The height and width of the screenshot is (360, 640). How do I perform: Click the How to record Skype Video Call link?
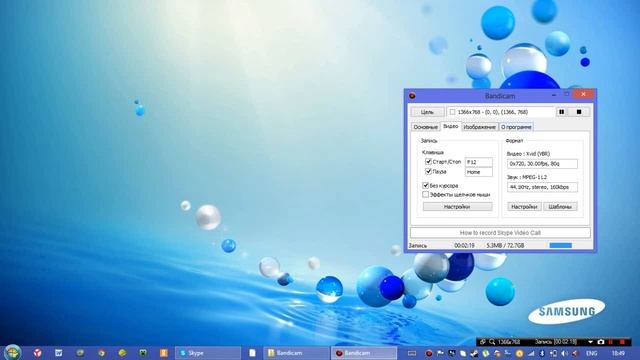tap(500, 233)
